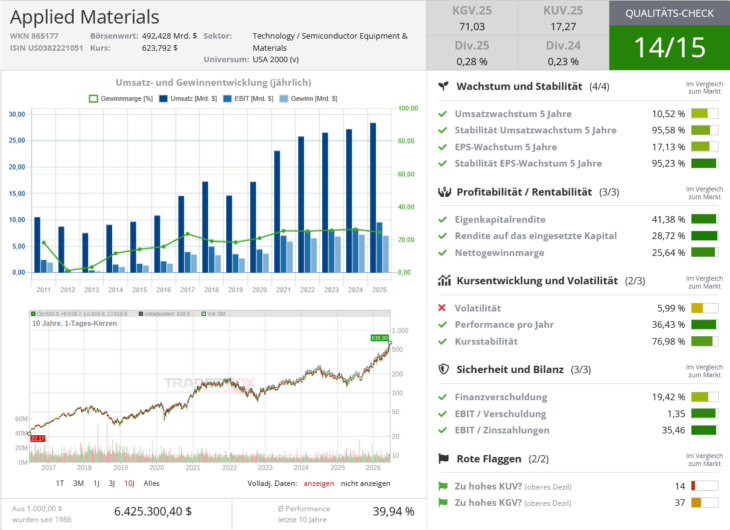This screenshot has width=730, height=530.
Task: Select the 3J time range
Action: (x=112, y=483)
